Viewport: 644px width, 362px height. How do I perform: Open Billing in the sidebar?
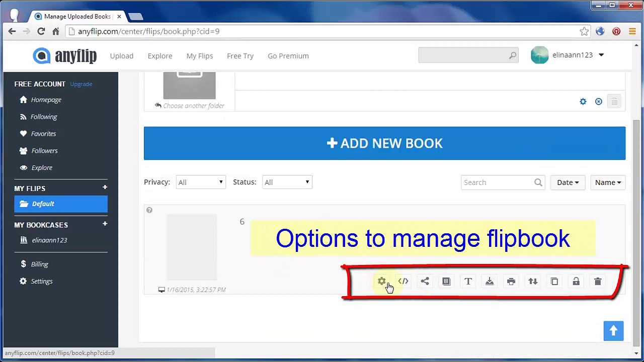pos(39,264)
